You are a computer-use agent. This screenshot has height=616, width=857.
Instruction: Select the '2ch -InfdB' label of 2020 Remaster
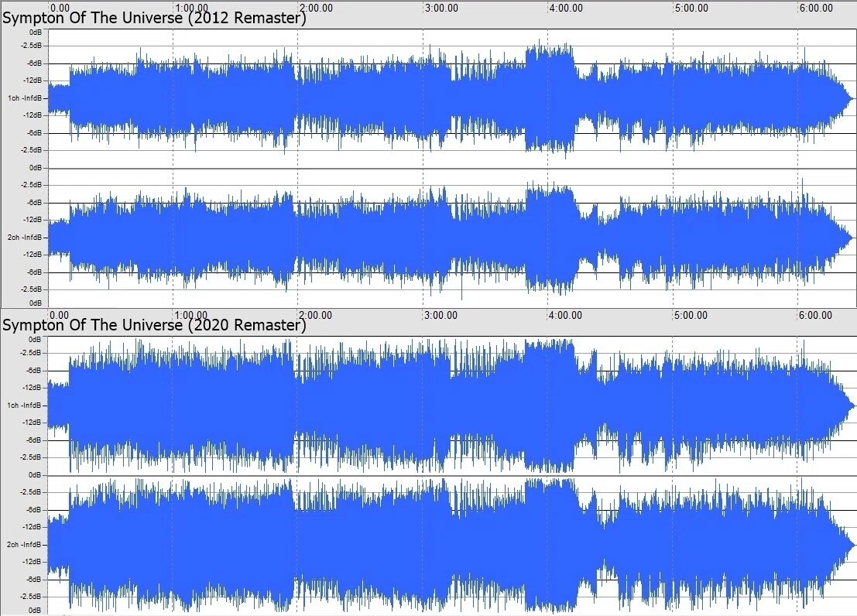25,544
